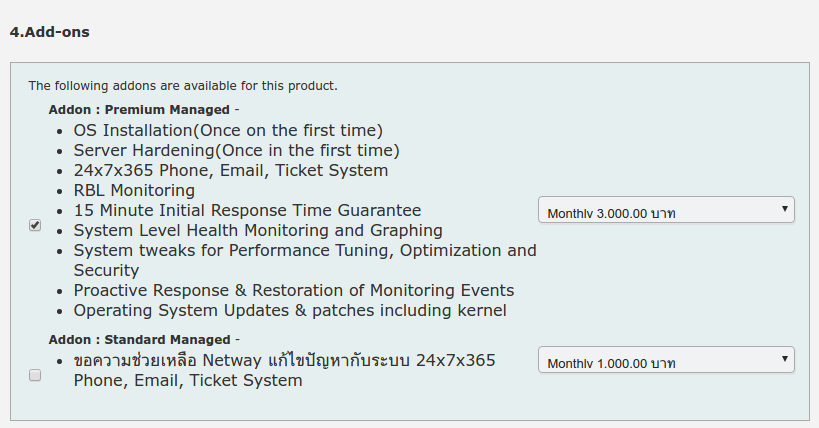The width and height of the screenshot is (819, 428).
Task: Click '15 Minute Initial Response Time Guarantee'
Action: pyautogui.click(x=247, y=210)
